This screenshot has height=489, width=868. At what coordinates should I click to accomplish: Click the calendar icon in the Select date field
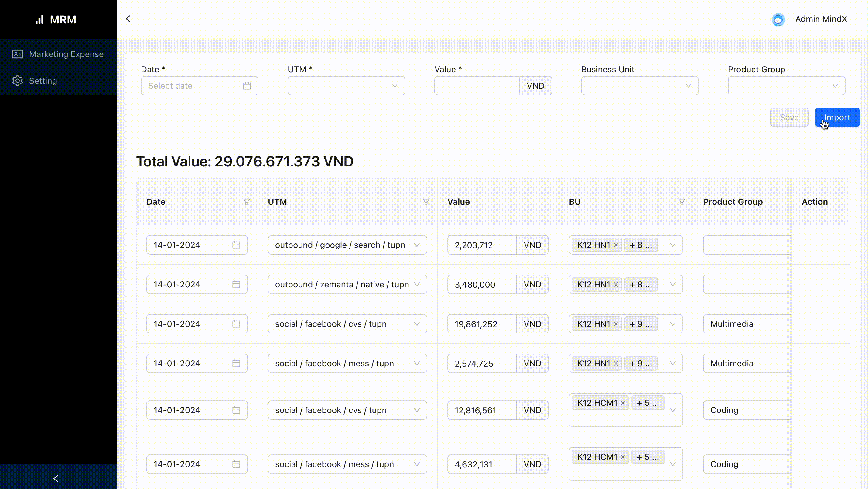click(x=247, y=86)
